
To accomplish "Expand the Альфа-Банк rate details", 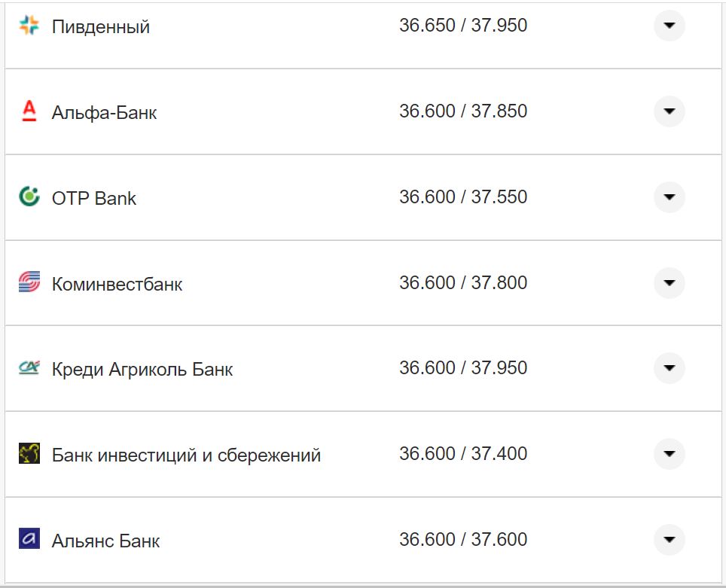I will click(669, 111).
